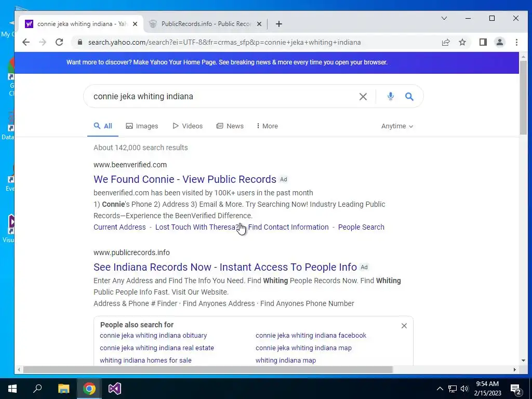Open Windows taskbar search

pos(37,389)
